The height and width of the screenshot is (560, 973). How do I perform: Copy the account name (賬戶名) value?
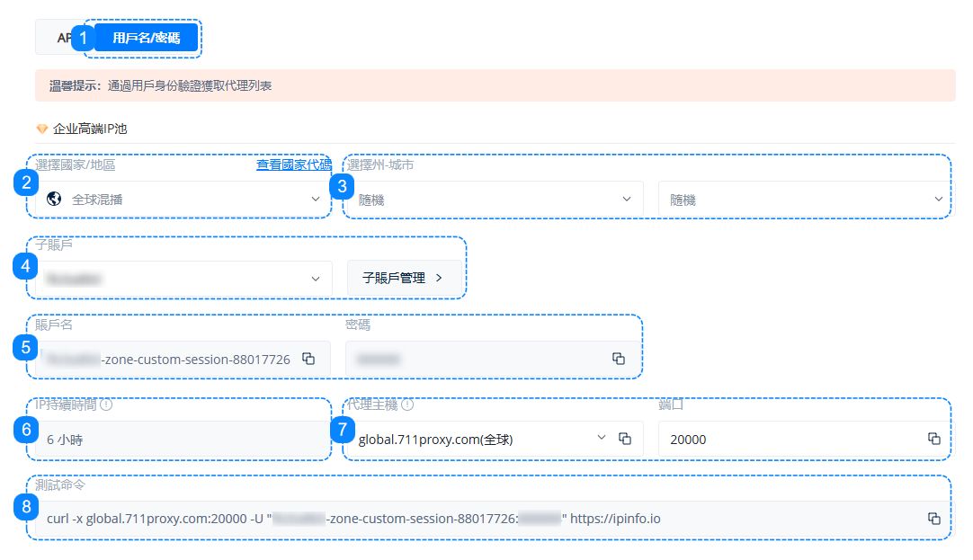308,359
